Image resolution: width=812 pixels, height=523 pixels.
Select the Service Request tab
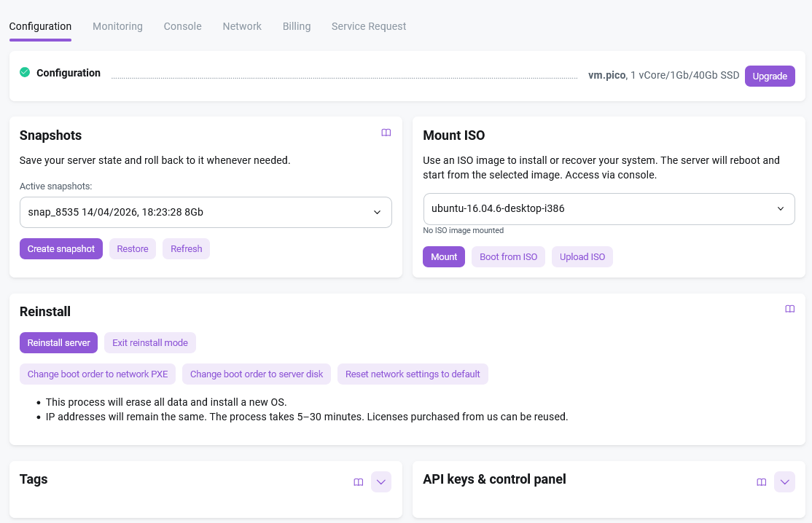tap(369, 26)
